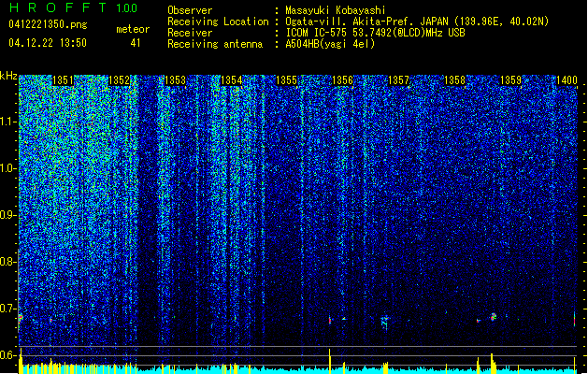Screen dimensions: 588x374
Task: Select the Ogata-vill. Akita-Pref. JAPAN location text
Action: click(417, 22)
